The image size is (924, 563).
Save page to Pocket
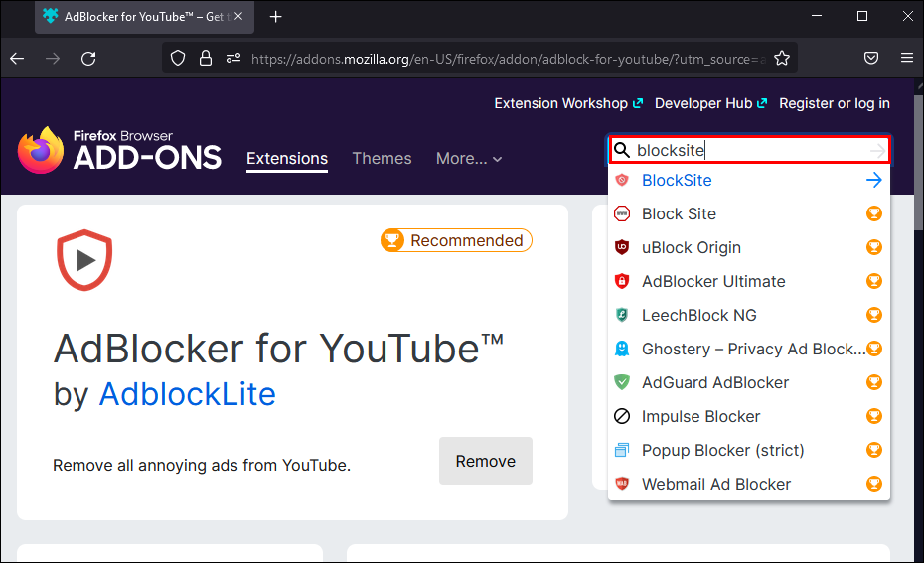pyautogui.click(x=871, y=58)
